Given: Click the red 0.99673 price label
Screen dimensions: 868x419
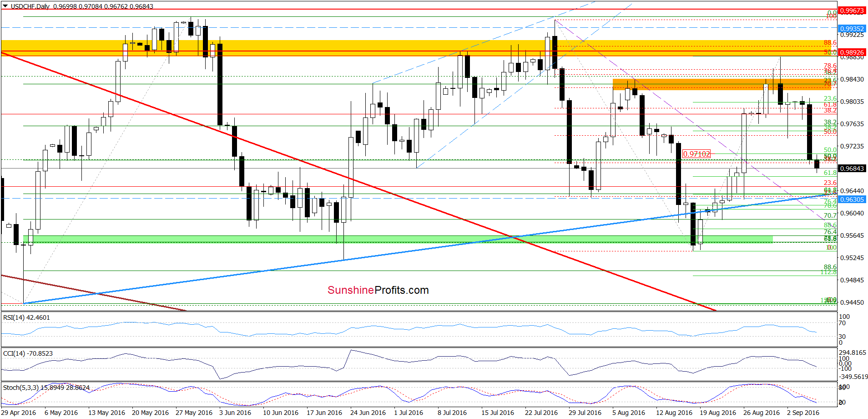Looking at the screenshot, I should (x=852, y=10).
